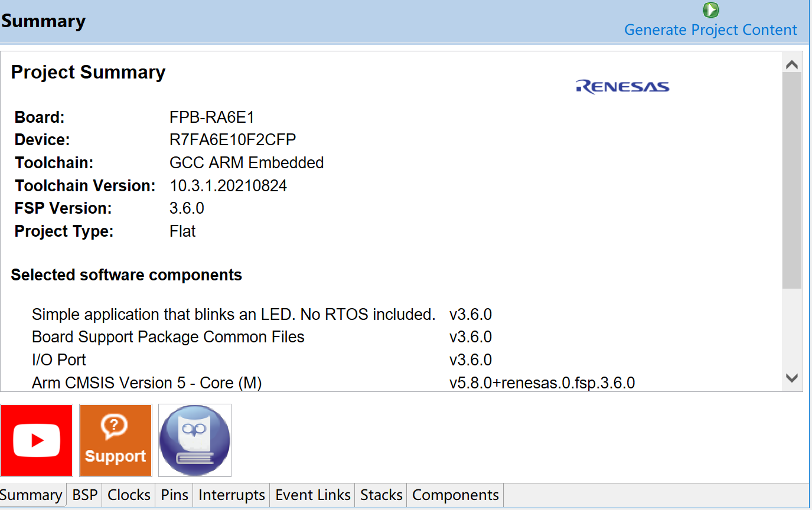Open the orange Support icon
Image resolution: width=812 pixels, height=510 pixels.
click(116, 440)
